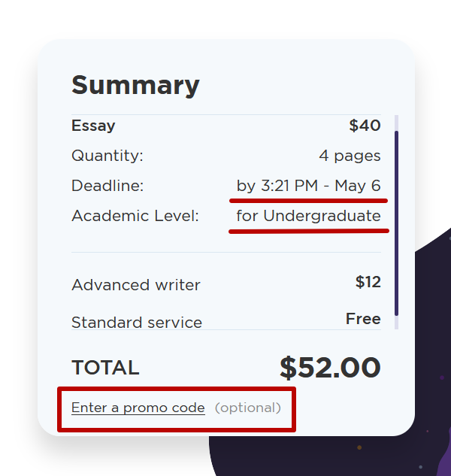Select the for Undergraduate level value
Viewport: 451px width, 476px height.
coord(308,216)
